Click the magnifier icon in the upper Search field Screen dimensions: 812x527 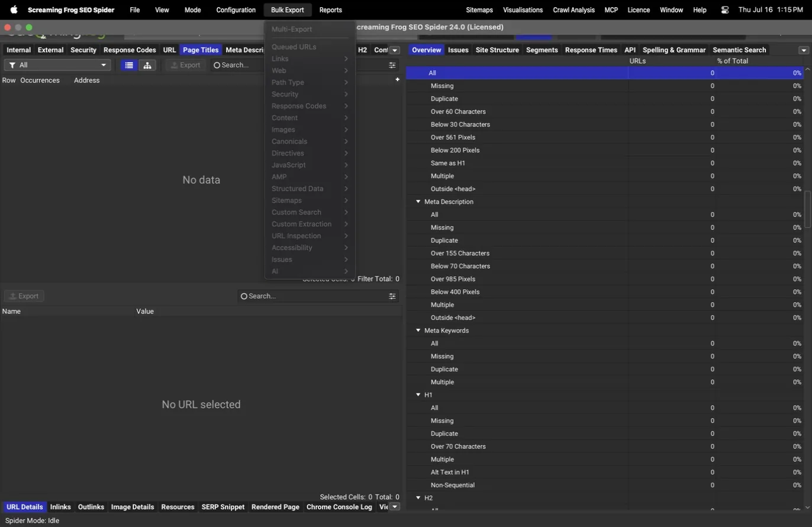pos(217,65)
